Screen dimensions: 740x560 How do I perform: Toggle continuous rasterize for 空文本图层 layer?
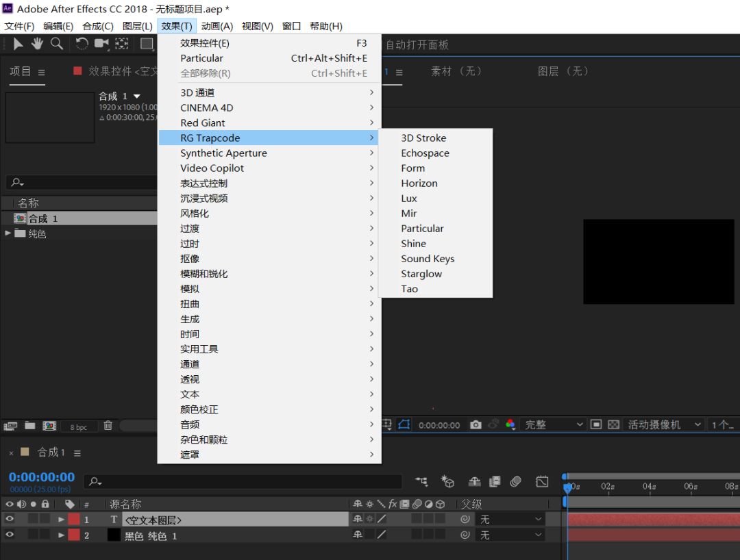(369, 519)
